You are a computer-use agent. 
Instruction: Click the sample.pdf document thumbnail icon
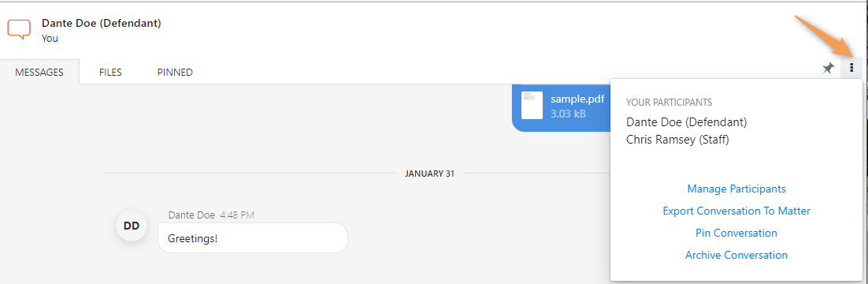coord(532,106)
